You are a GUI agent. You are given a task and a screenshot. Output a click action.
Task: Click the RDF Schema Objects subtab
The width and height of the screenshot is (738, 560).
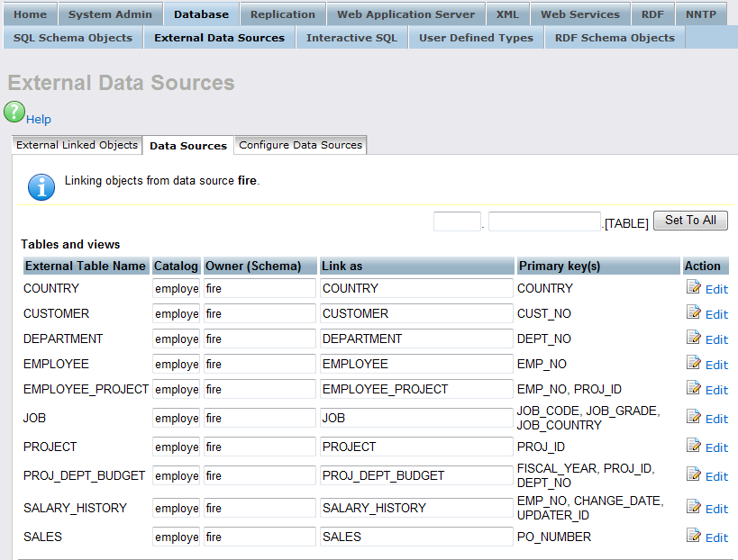point(615,38)
